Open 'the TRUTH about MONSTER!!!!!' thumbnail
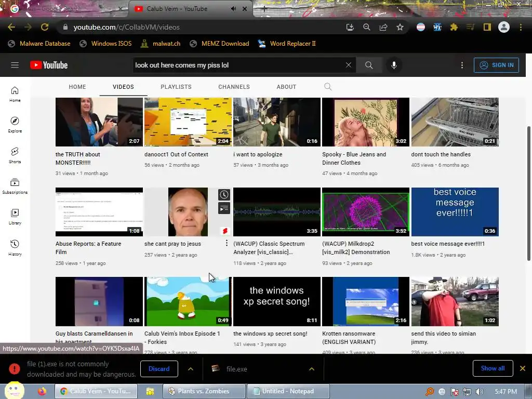 [99, 122]
